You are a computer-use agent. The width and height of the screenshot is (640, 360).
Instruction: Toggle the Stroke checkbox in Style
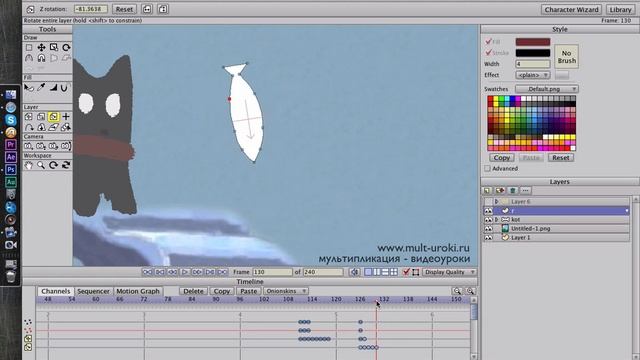[x=488, y=53]
